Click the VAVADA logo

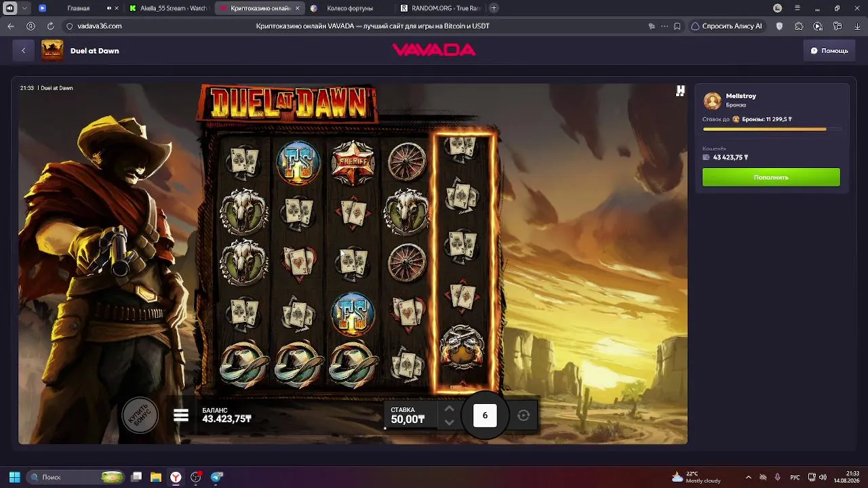[434, 50]
